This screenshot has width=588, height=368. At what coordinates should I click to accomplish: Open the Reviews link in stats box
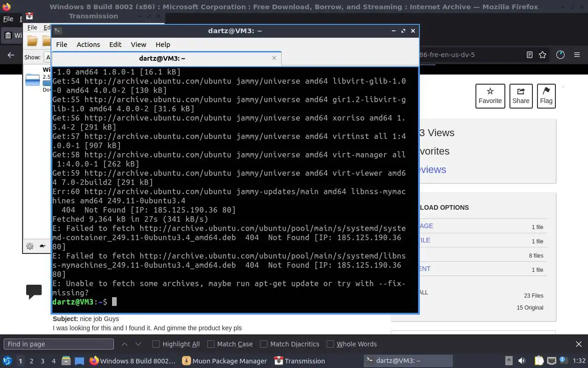[x=432, y=169]
